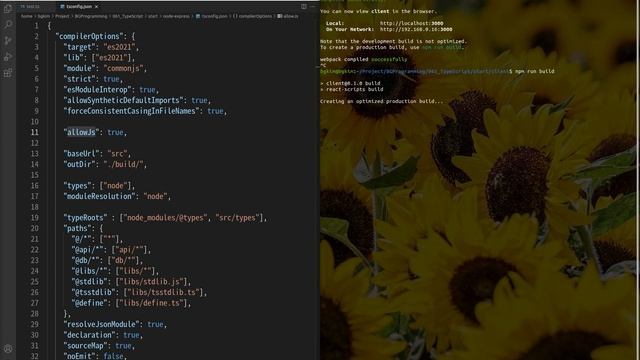The image size is (640, 360).
Task: Open the 'bgkim' breadcrumb folder
Action: 44,16
